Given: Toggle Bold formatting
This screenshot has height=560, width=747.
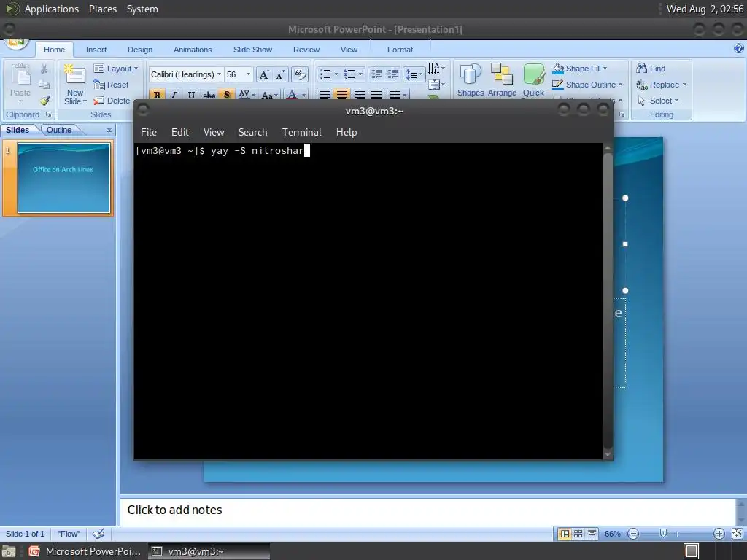Looking at the screenshot, I should click(157, 95).
